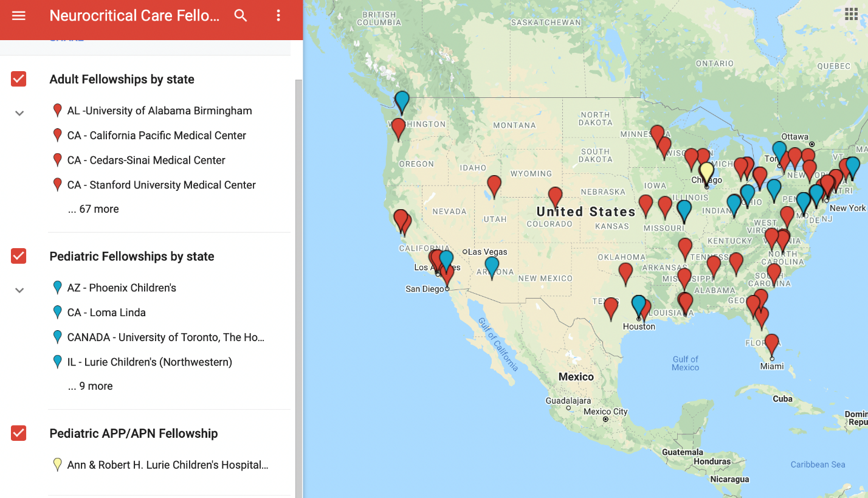Screen dimensions: 868x498
Task: Select the red pin in eastern Arkansas
Action: pyautogui.click(x=685, y=250)
